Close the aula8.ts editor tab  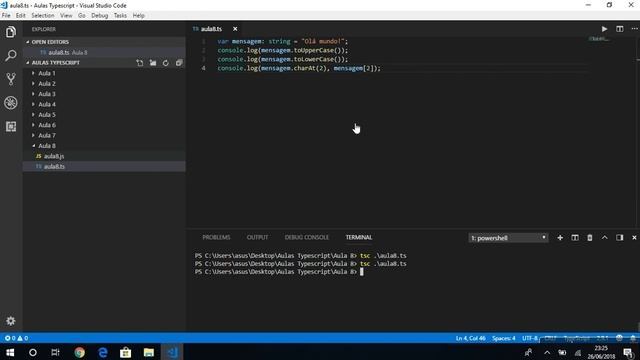tap(235, 29)
